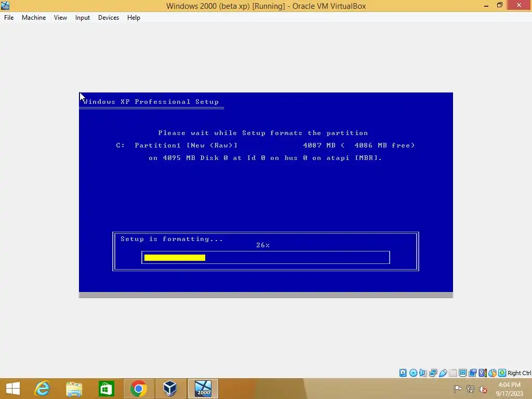Click the 26% progress text
532x399 pixels.
263,245
